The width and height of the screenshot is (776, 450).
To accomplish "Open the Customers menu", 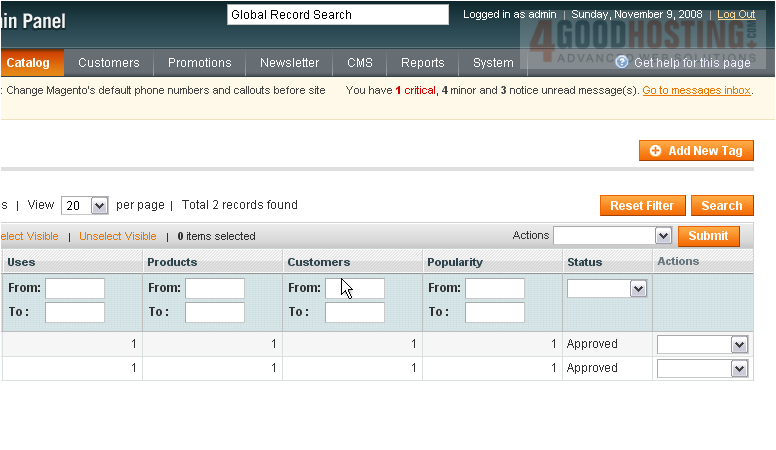I will click(x=109, y=63).
